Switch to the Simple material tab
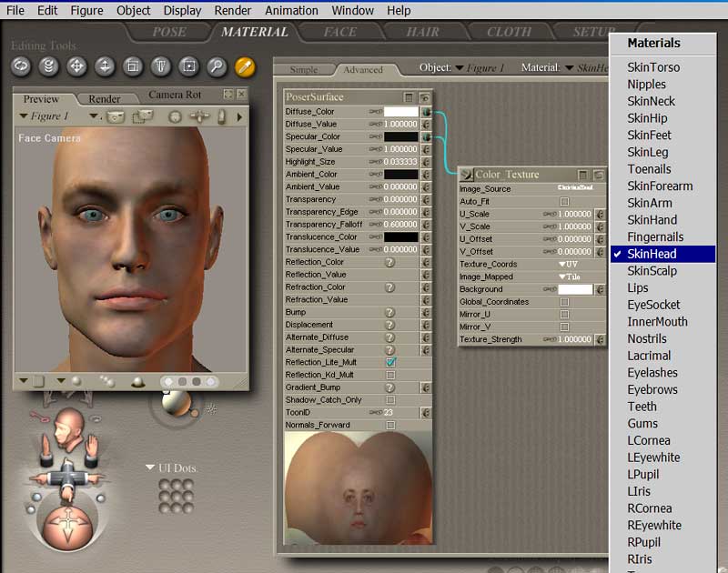 click(x=304, y=70)
